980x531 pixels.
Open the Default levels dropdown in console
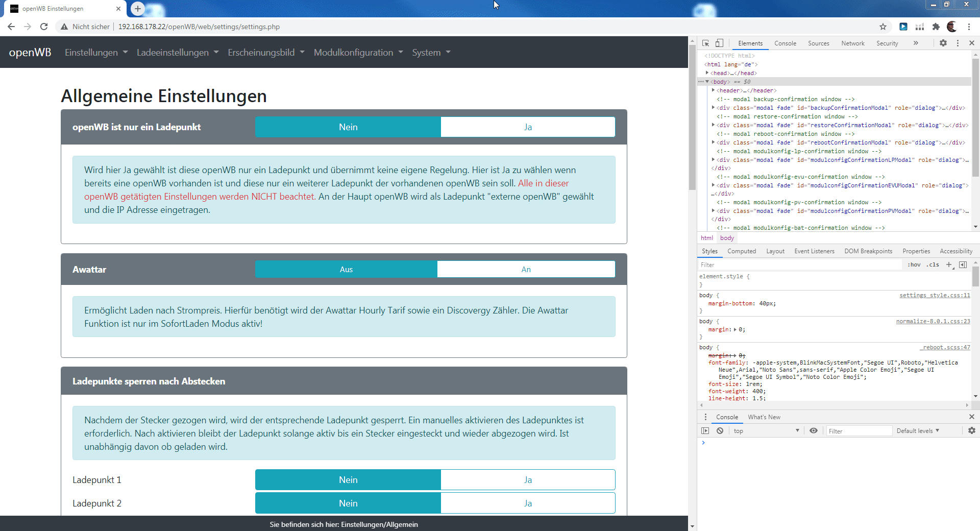click(917, 431)
